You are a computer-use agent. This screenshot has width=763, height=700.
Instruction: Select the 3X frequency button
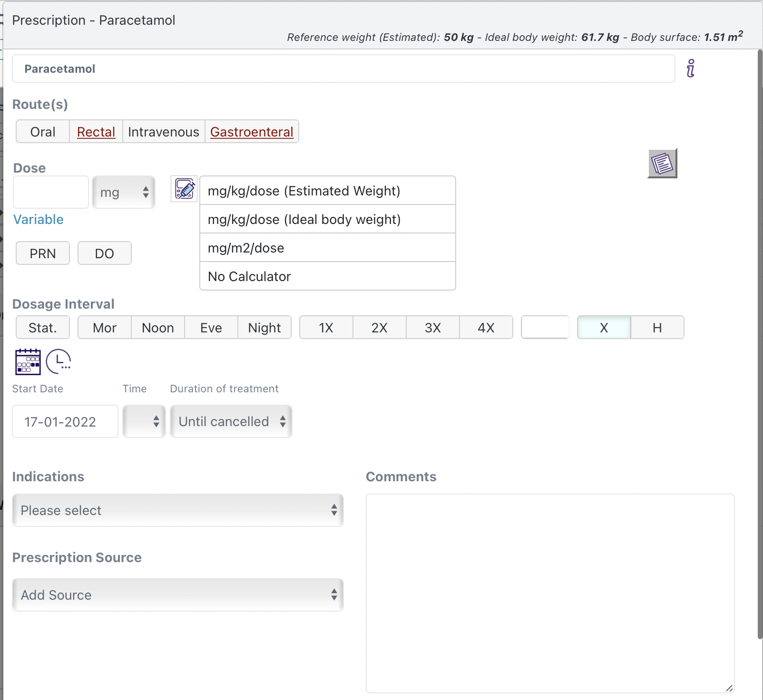point(432,328)
